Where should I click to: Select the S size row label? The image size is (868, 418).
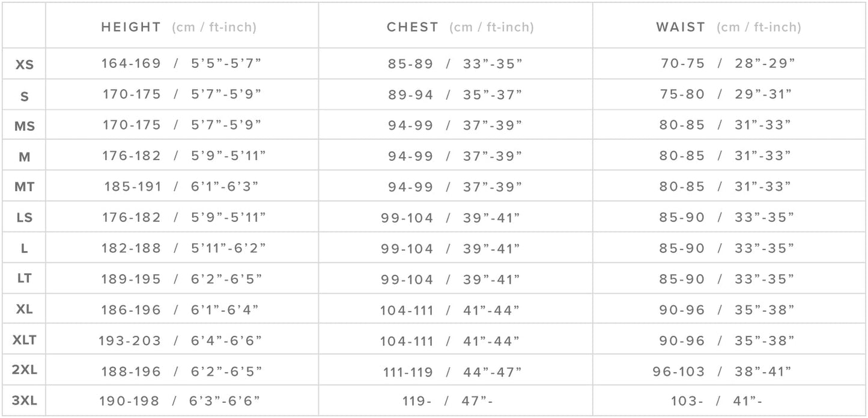click(25, 96)
